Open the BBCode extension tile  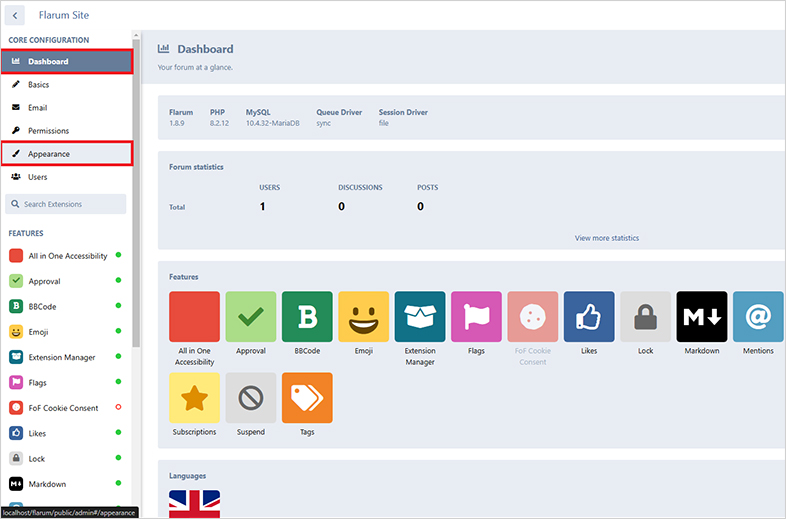pos(307,317)
